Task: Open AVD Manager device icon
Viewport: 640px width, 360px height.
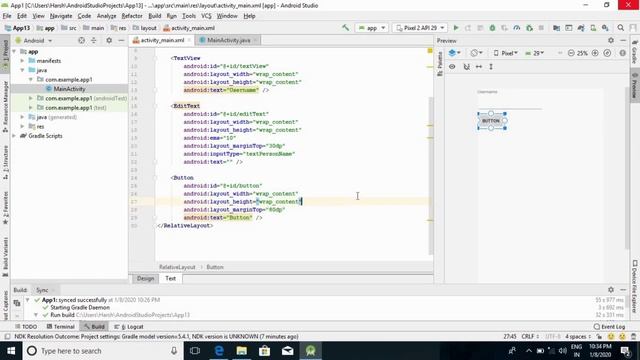Action: click(x=593, y=28)
